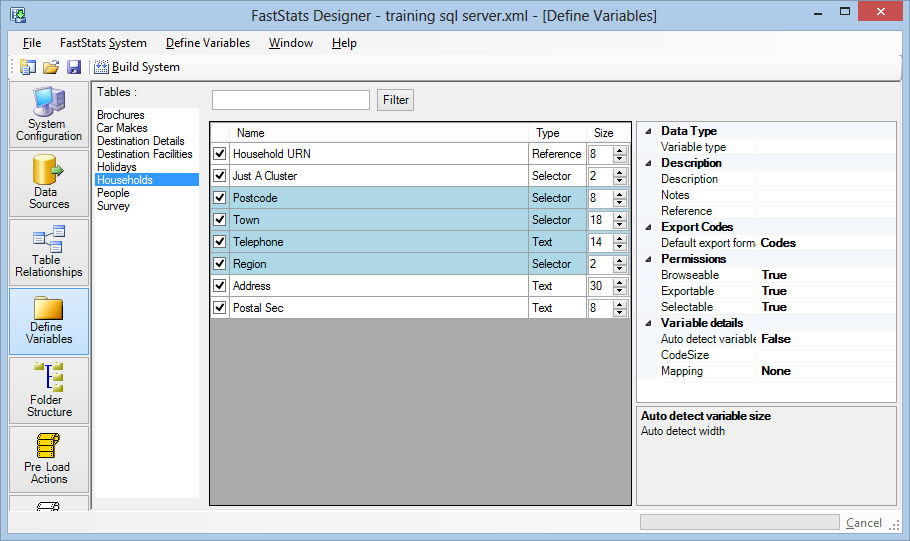Screen dimensions: 910x541
Task: Select the Car Makes table
Action: 122,128
